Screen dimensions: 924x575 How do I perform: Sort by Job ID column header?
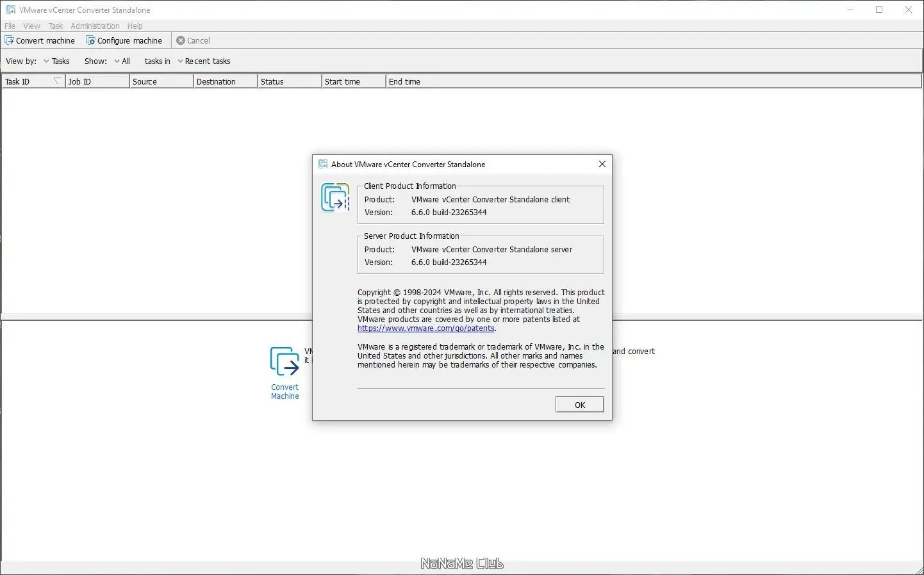97,81
